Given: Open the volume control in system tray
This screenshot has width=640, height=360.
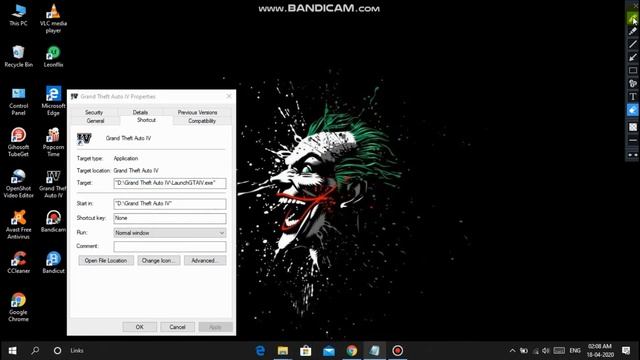Looking at the screenshot, I should (x=546, y=351).
